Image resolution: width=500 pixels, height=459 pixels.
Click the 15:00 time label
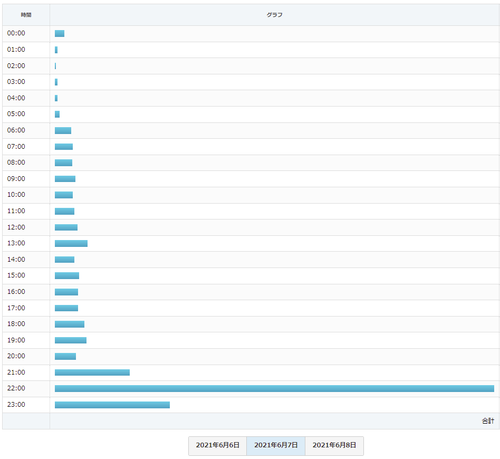16,275
